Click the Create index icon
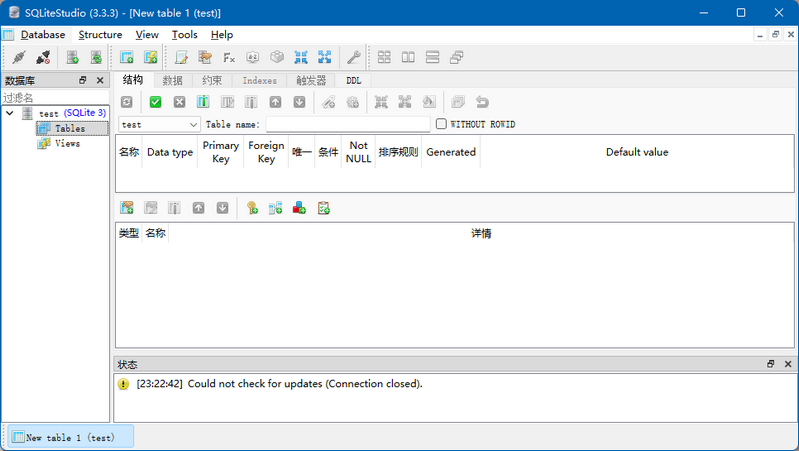Viewport: 799px width, 451px height. [x=329, y=102]
